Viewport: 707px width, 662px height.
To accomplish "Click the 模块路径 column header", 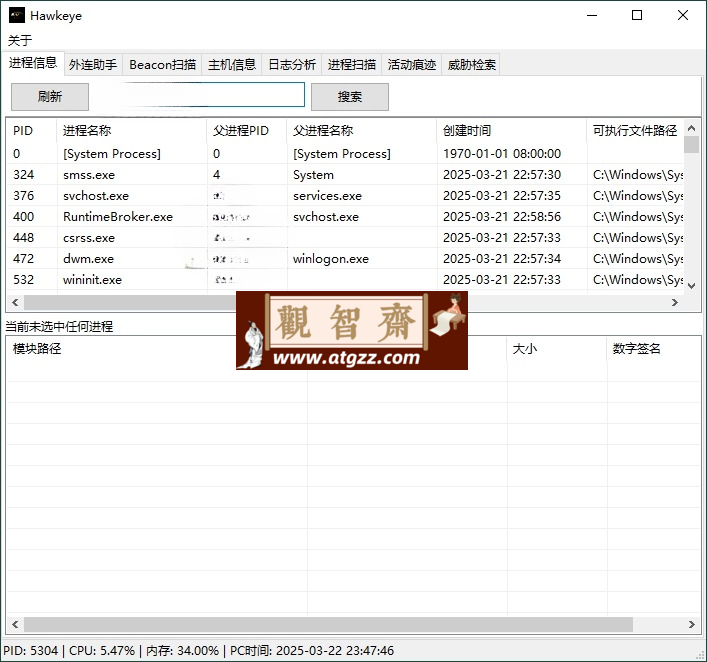I will pyautogui.click(x=37, y=349).
